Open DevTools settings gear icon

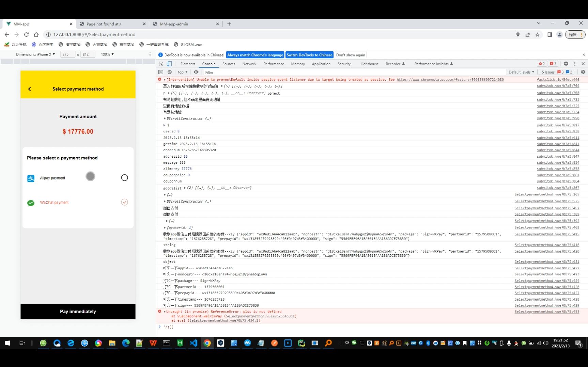point(566,64)
